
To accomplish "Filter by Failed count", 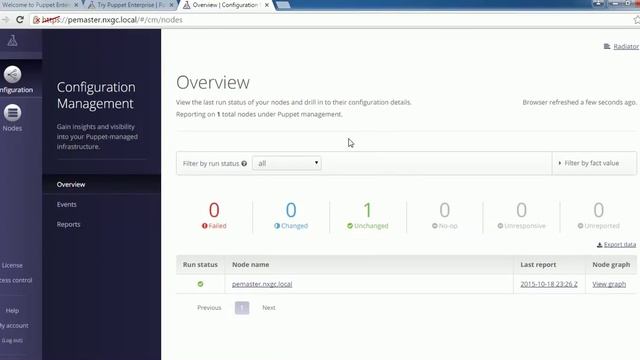I will [214, 215].
